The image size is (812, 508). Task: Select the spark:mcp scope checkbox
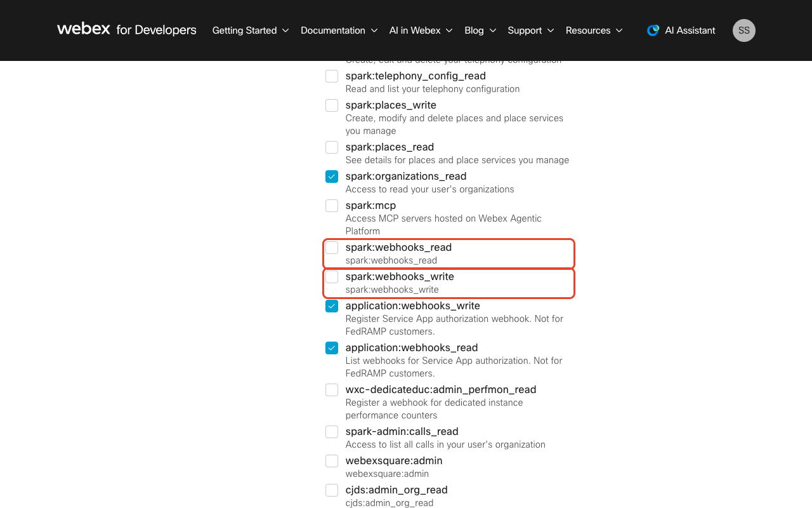[x=332, y=206]
